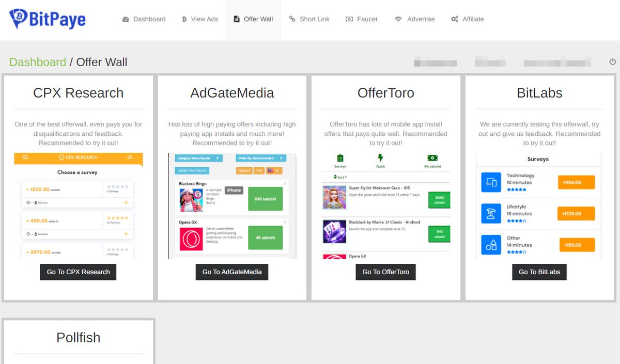Click the 64K satoshi green button
This screenshot has height=364, width=620.
[x=266, y=199]
